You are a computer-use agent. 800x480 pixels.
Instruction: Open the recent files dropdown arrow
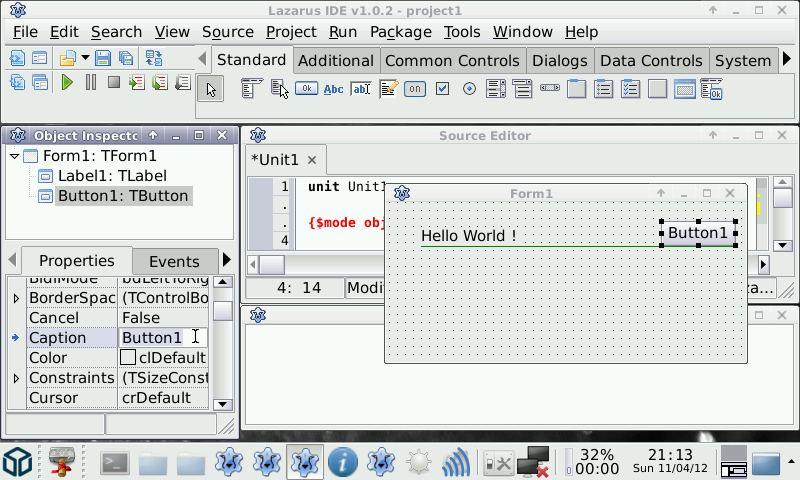click(85, 58)
